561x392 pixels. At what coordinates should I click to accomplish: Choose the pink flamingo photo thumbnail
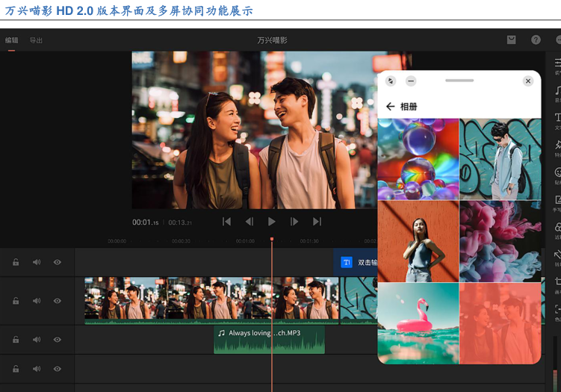[x=418, y=323]
